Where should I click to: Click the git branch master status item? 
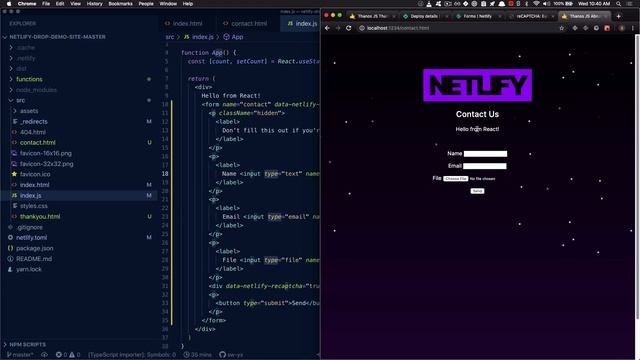(20, 355)
